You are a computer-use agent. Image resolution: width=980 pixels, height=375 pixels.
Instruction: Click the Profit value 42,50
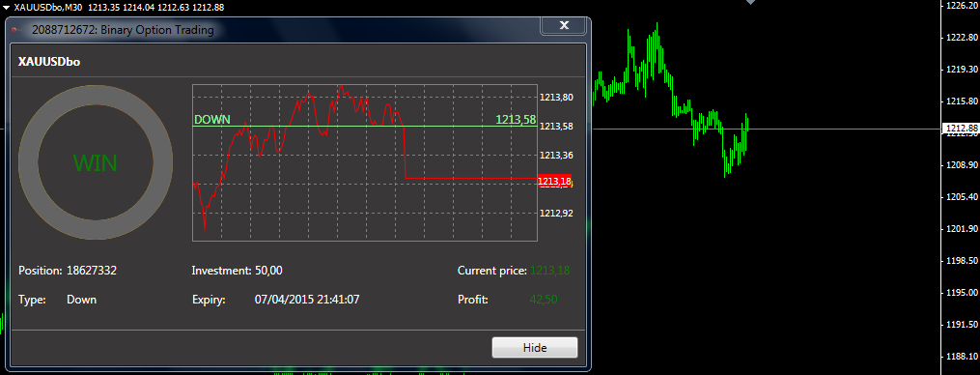click(544, 300)
